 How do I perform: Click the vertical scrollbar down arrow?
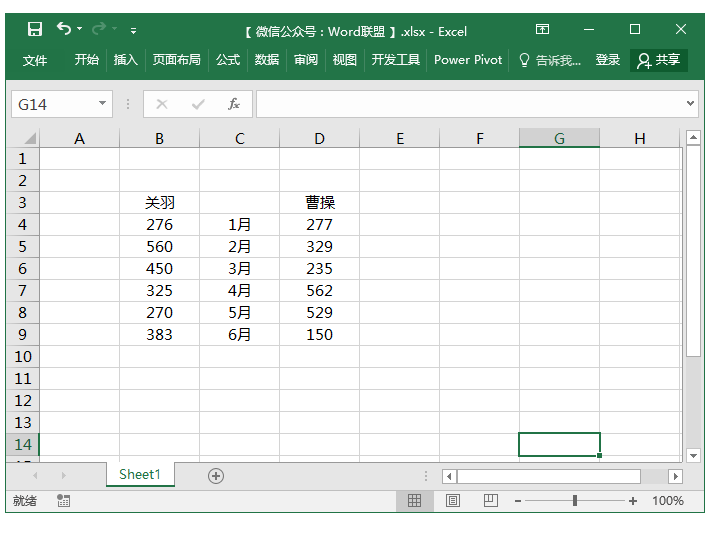pos(693,455)
